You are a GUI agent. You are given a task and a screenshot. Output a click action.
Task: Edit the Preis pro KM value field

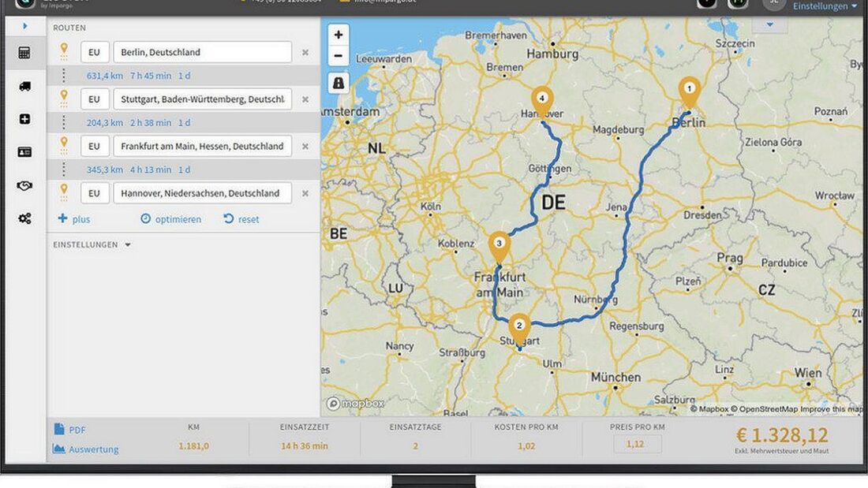tap(637, 444)
